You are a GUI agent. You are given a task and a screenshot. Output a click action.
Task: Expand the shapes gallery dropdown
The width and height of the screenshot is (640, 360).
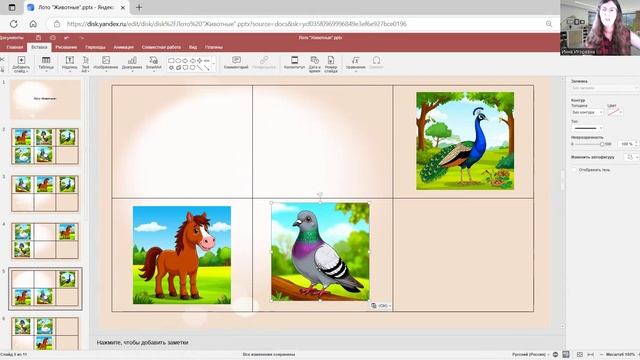[x=213, y=64]
